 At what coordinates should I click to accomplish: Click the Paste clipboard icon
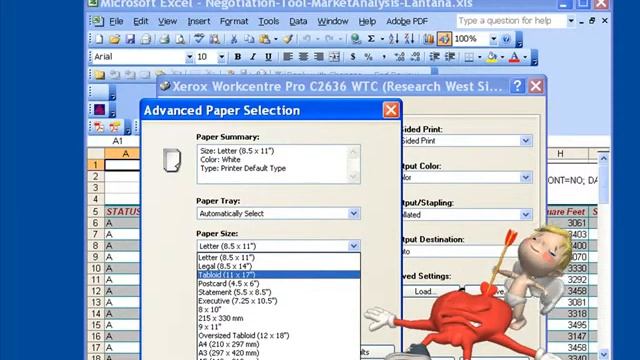(x=264, y=39)
